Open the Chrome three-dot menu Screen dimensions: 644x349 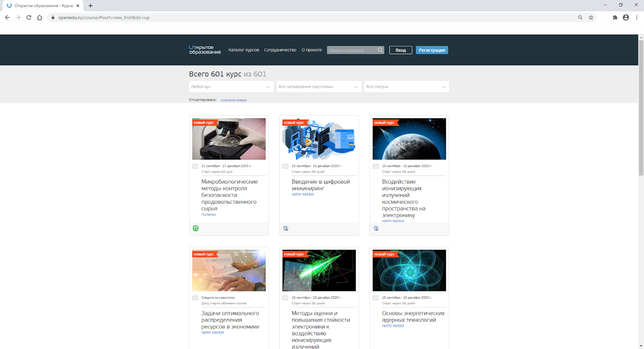(637, 17)
